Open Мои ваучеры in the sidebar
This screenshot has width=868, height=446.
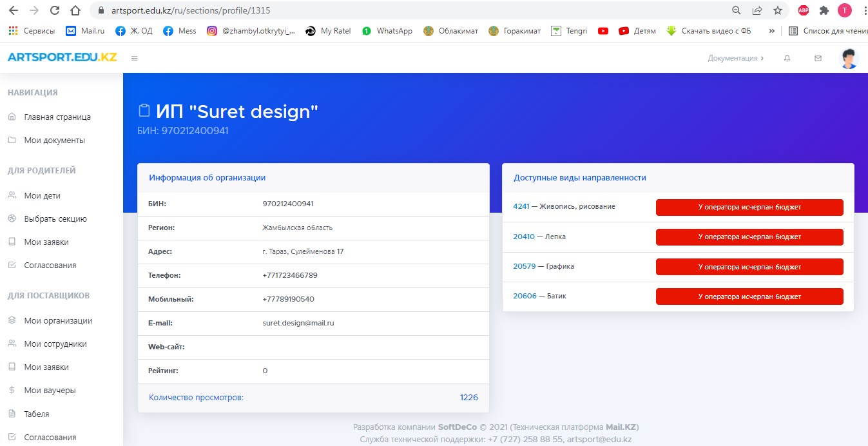click(x=49, y=391)
